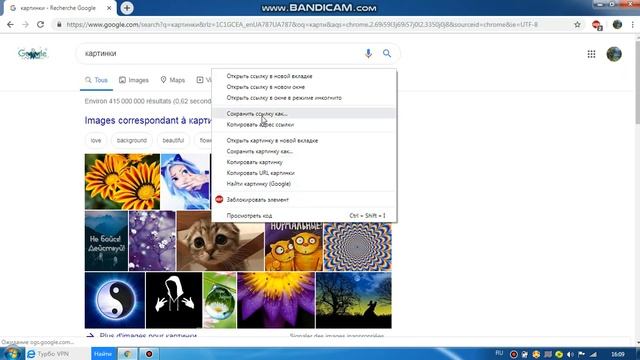Click the background filter chip

pos(131,140)
